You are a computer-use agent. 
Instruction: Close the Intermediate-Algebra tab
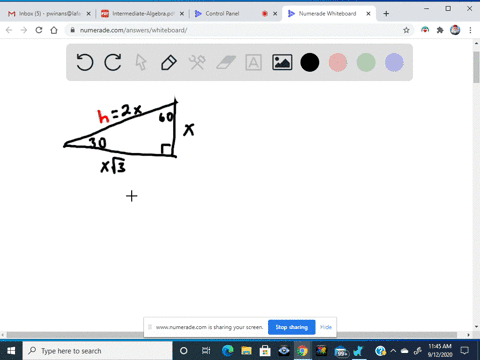tap(182, 14)
